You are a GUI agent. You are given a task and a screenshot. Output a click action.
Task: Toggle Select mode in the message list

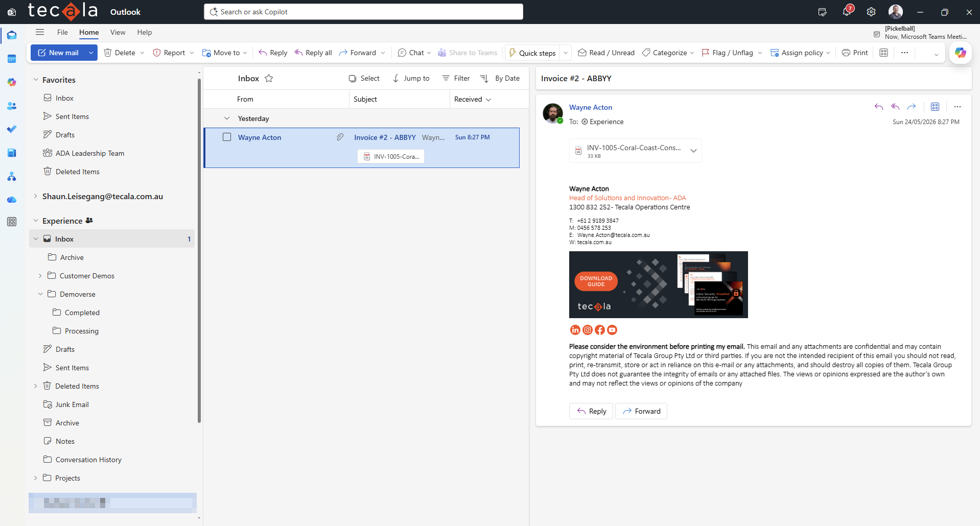pos(364,78)
